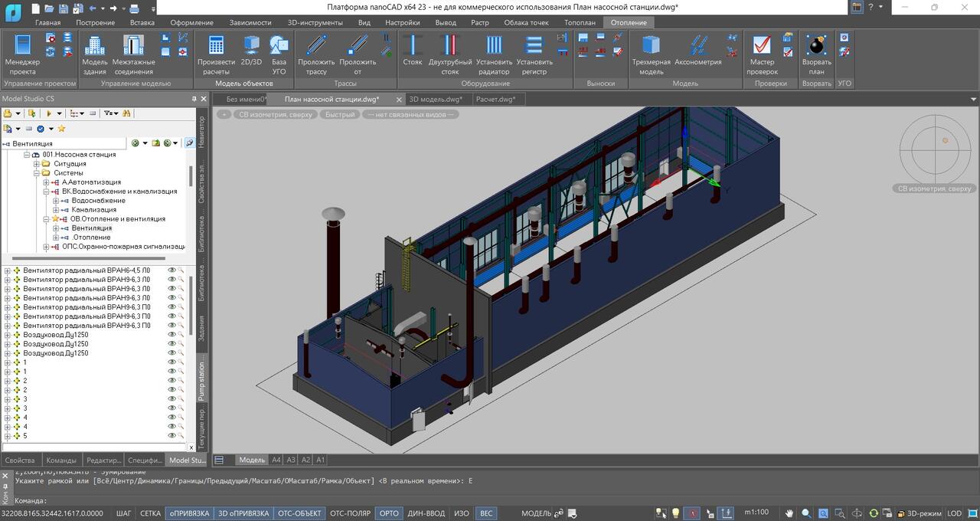Click the Вентиляция search field

point(64,143)
